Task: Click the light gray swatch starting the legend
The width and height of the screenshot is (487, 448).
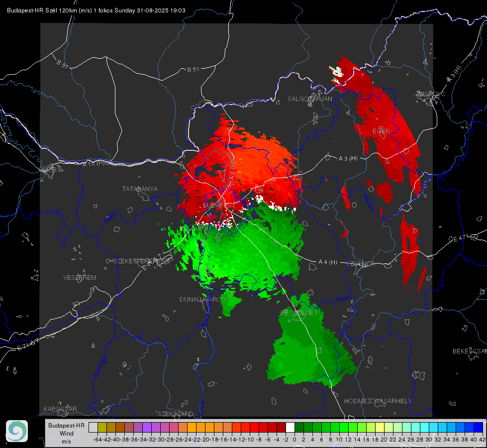Action: pyautogui.click(x=93, y=427)
